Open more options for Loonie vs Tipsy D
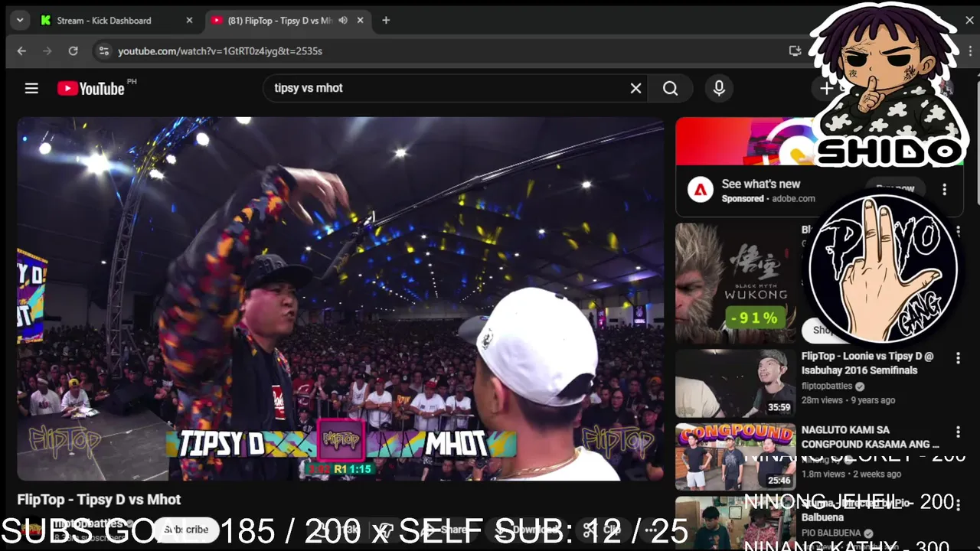The width and height of the screenshot is (980, 551). pos(958,358)
